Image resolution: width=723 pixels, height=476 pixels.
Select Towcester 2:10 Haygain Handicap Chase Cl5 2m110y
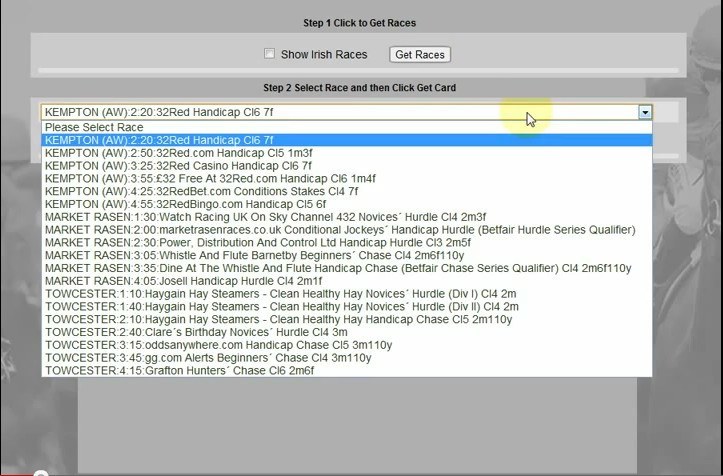[347, 320]
